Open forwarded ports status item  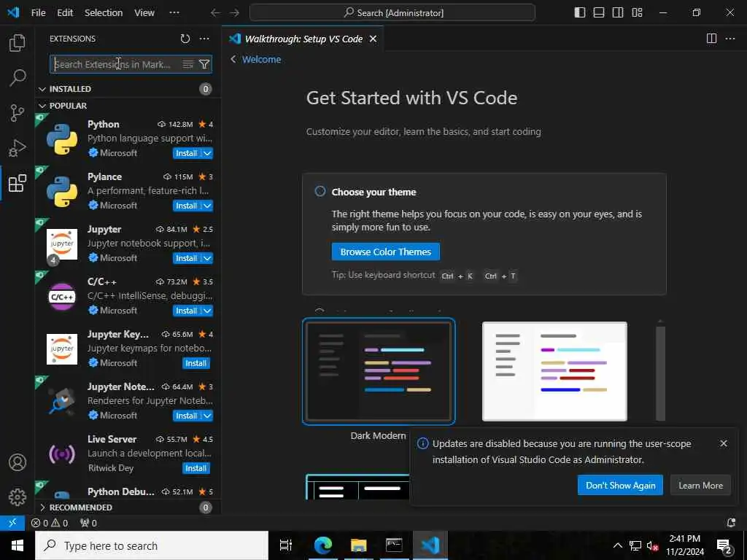(88, 523)
